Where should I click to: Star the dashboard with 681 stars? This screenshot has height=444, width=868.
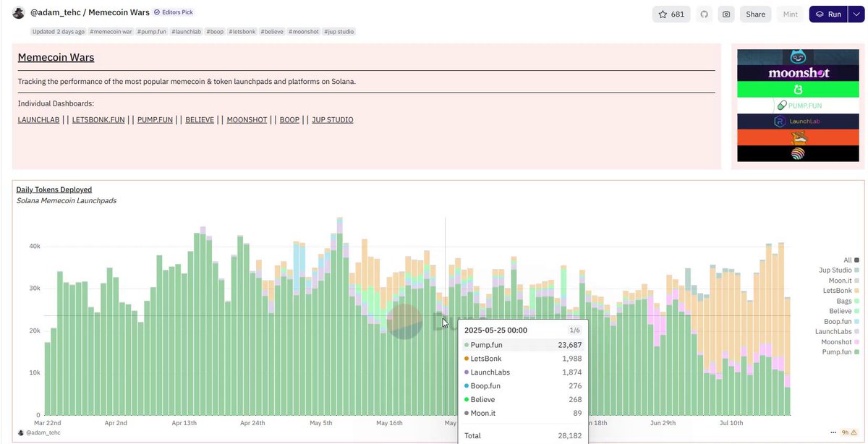point(671,14)
